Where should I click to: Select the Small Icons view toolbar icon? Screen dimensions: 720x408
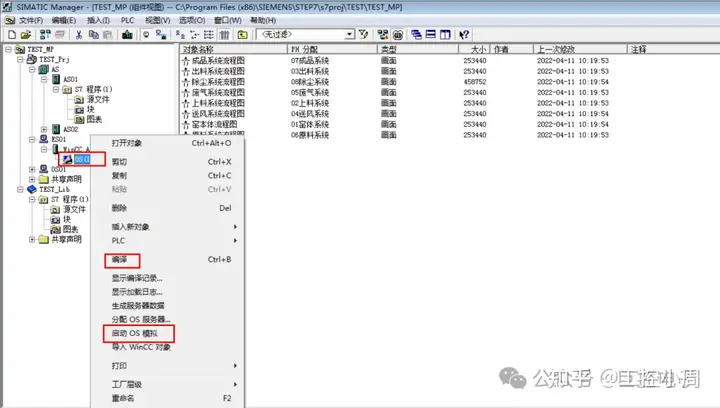click(x=195, y=34)
